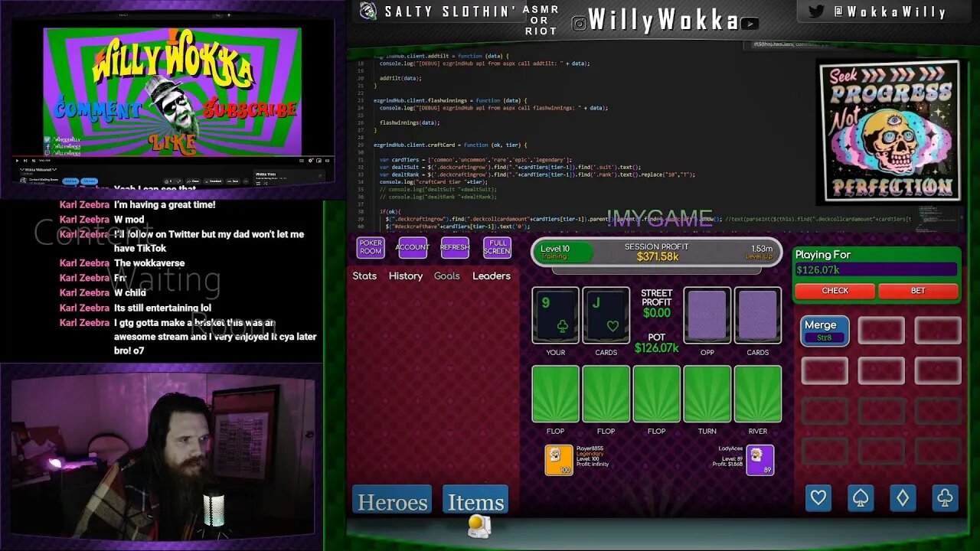Click the red CHECK button
Viewport: 980px width, 551px height.
835,291
